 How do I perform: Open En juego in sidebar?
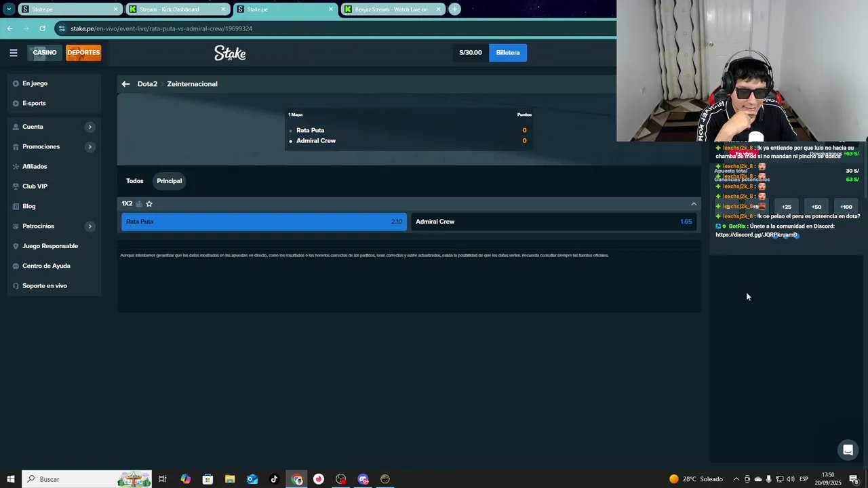tap(35, 83)
